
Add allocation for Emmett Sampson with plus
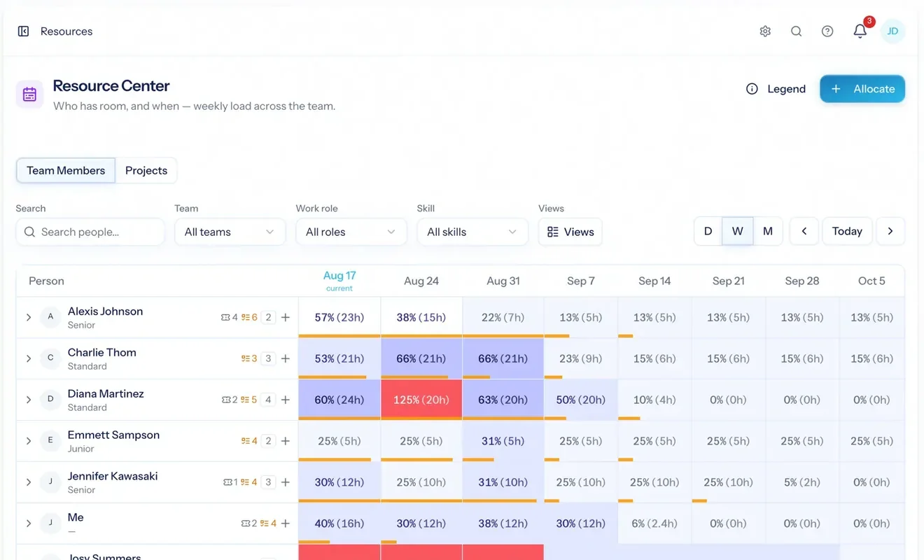click(x=286, y=441)
